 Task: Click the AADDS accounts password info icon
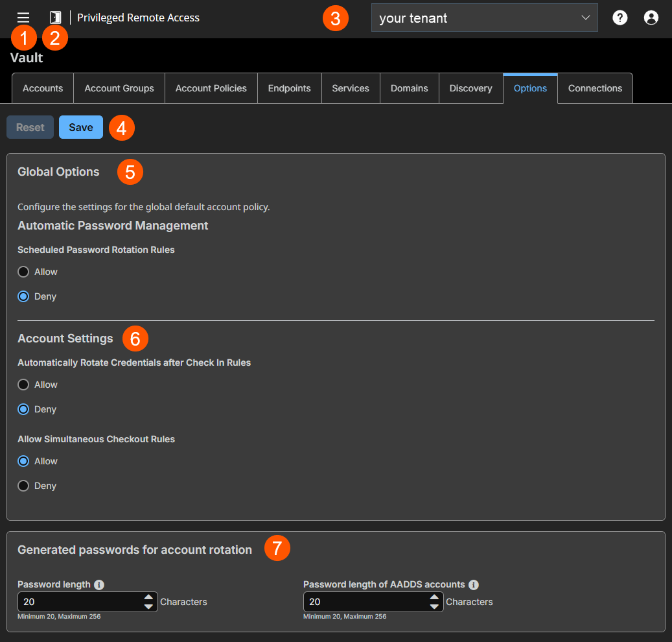point(473,584)
